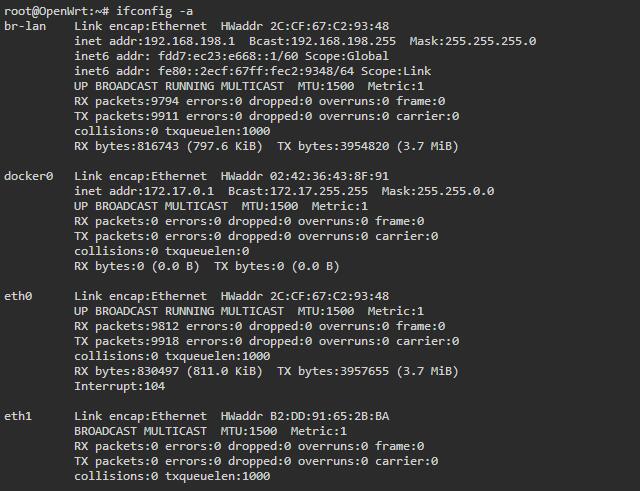The image size is (640, 491).
Task: Click the Interrupt:104 line
Action: point(120,387)
